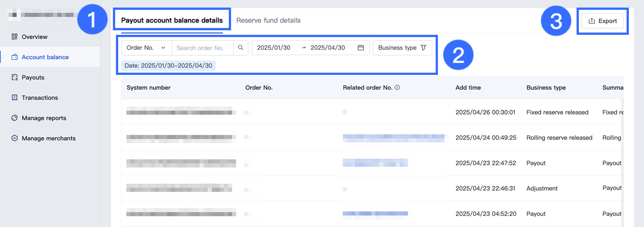This screenshot has height=227, width=644.
Task: Open the Payouts menu item
Action: tap(33, 77)
